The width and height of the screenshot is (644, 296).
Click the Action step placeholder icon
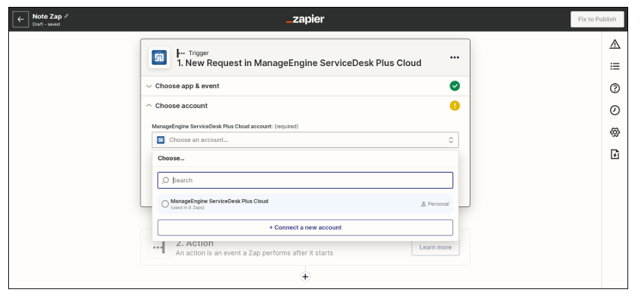pos(159,248)
